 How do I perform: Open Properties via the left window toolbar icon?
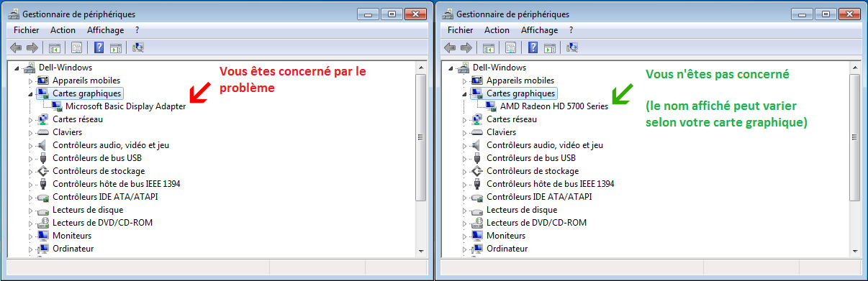point(76,47)
